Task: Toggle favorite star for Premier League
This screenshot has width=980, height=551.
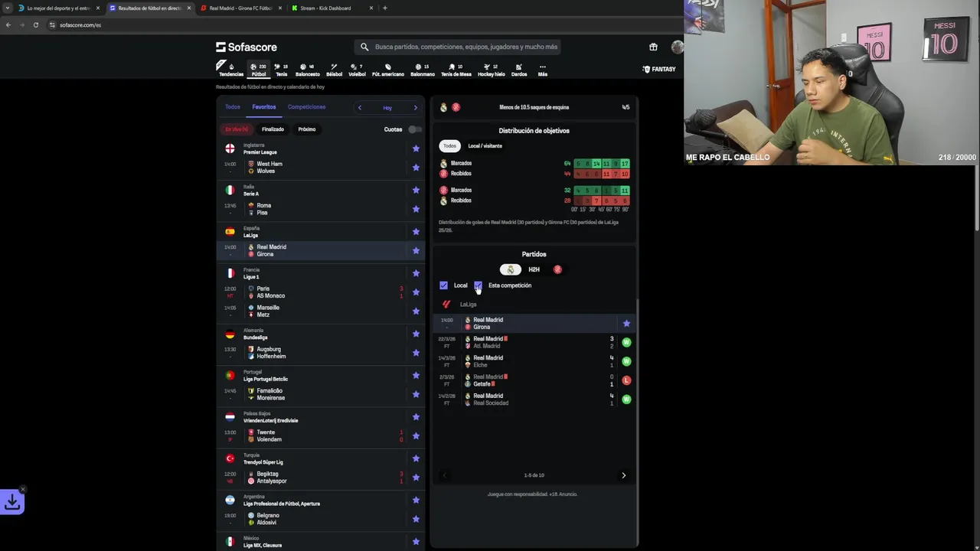Action: tap(416, 148)
